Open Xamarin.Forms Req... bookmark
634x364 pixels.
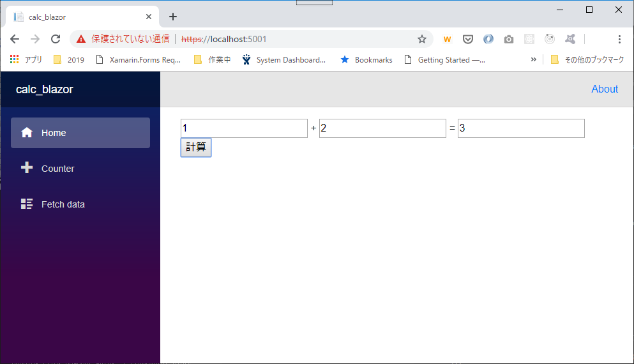pos(139,60)
